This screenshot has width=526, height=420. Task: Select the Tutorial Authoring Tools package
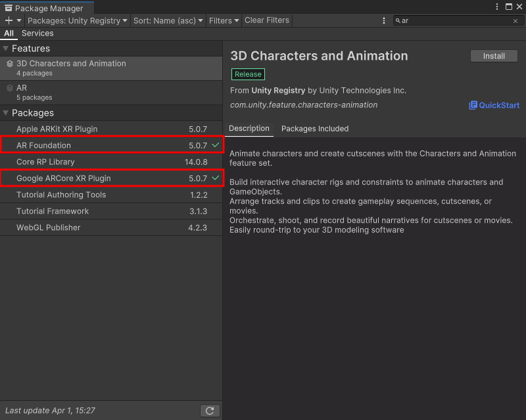point(111,195)
